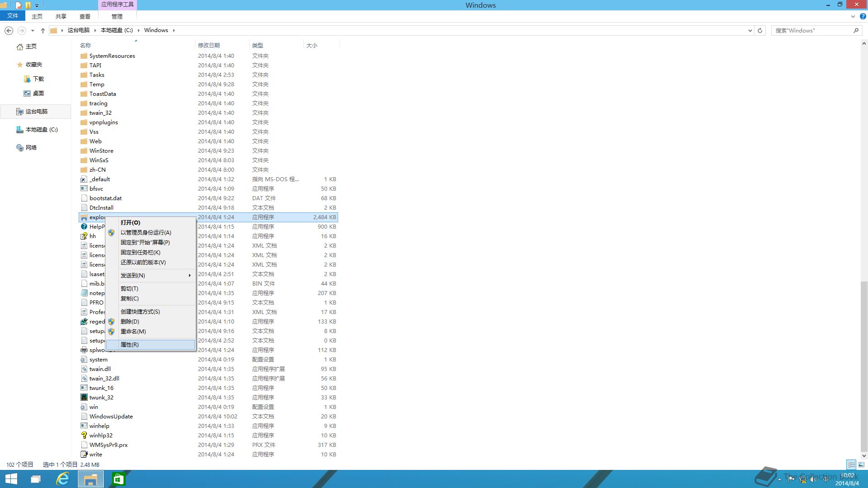Viewport: 868px width, 488px height.
Task: Select Run as administrator (以管理员身份运行)
Action: click(151, 233)
